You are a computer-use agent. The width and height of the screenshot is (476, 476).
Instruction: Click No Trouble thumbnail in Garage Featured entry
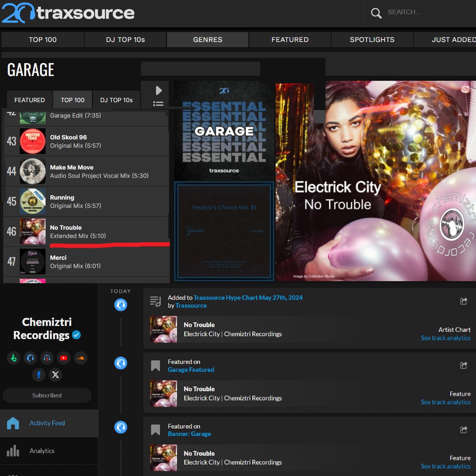coord(163,393)
